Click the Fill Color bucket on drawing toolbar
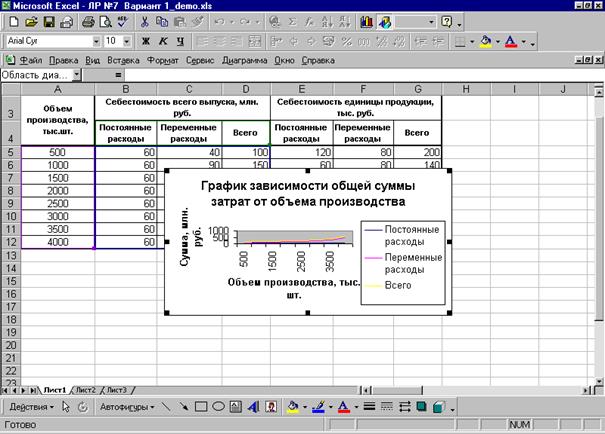This screenshot has width=605, height=434. pyautogui.click(x=293, y=407)
